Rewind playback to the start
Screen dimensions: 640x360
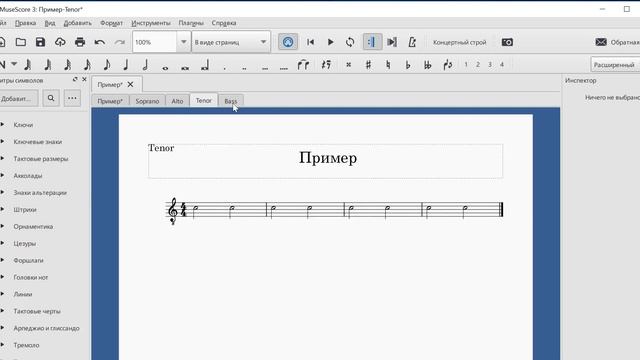[x=311, y=42]
